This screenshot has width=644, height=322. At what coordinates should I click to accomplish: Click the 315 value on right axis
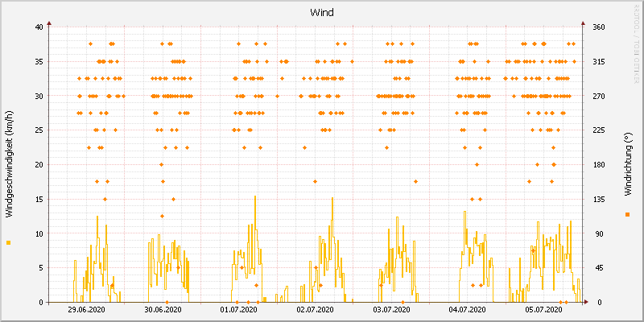pyautogui.click(x=599, y=62)
